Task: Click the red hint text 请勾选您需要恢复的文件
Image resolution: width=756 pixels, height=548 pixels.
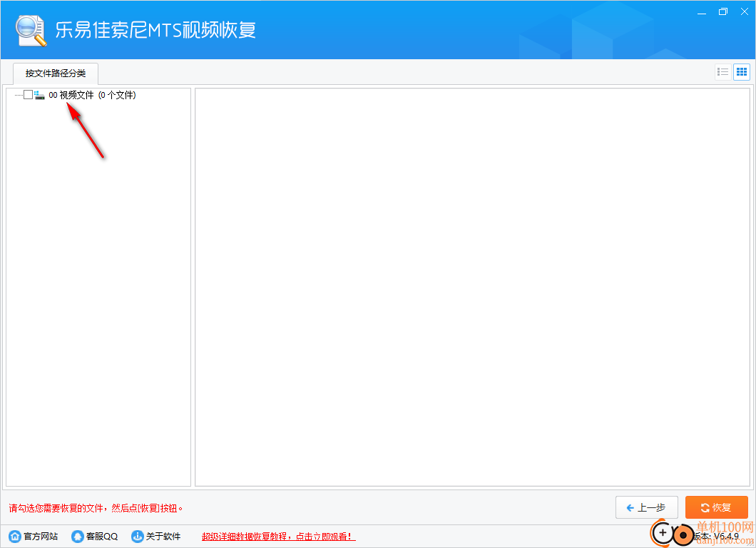Action: [x=96, y=508]
